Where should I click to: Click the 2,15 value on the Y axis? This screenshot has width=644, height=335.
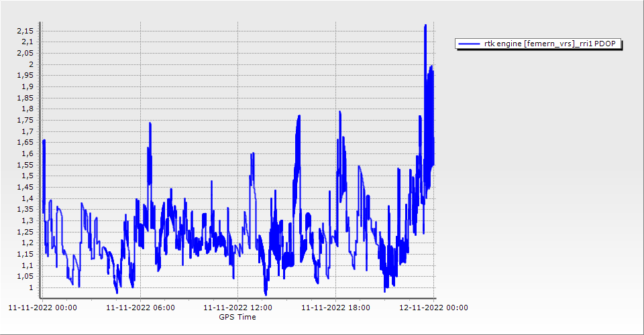pos(25,31)
